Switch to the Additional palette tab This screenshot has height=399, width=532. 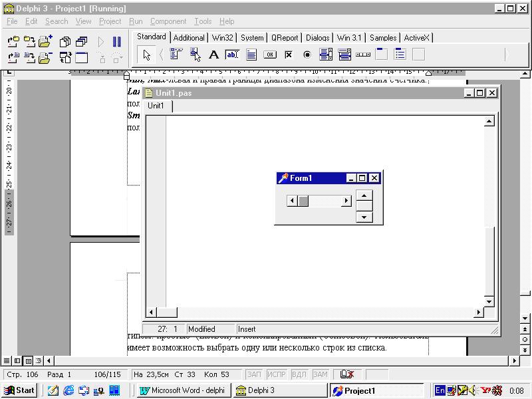click(x=189, y=38)
